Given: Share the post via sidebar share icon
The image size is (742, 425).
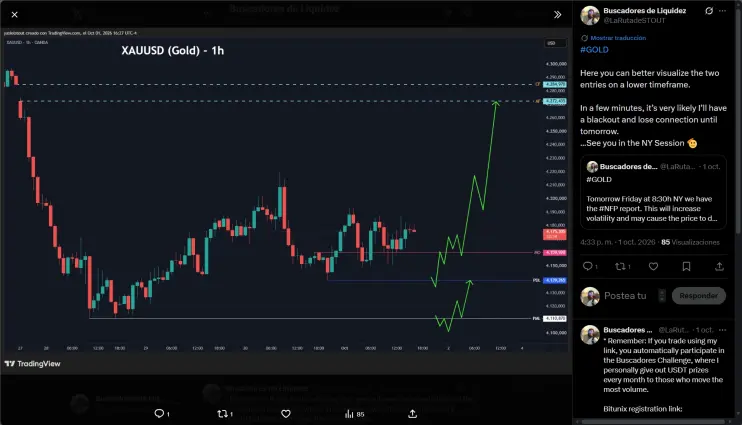Looking at the screenshot, I should (719, 266).
